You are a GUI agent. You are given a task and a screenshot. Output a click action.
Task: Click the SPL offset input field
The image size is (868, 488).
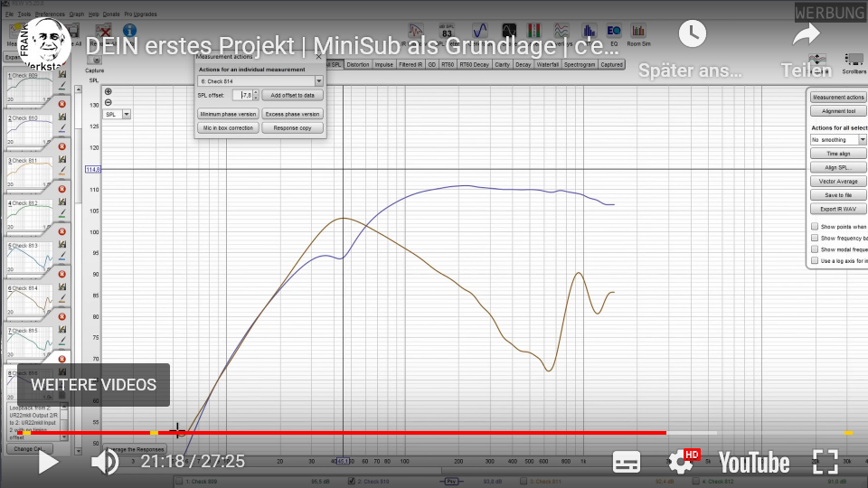(x=243, y=95)
